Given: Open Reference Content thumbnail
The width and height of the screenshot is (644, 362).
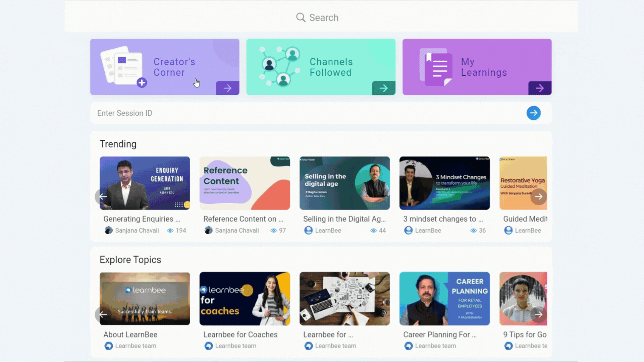Looking at the screenshot, I should pos(245,183).
